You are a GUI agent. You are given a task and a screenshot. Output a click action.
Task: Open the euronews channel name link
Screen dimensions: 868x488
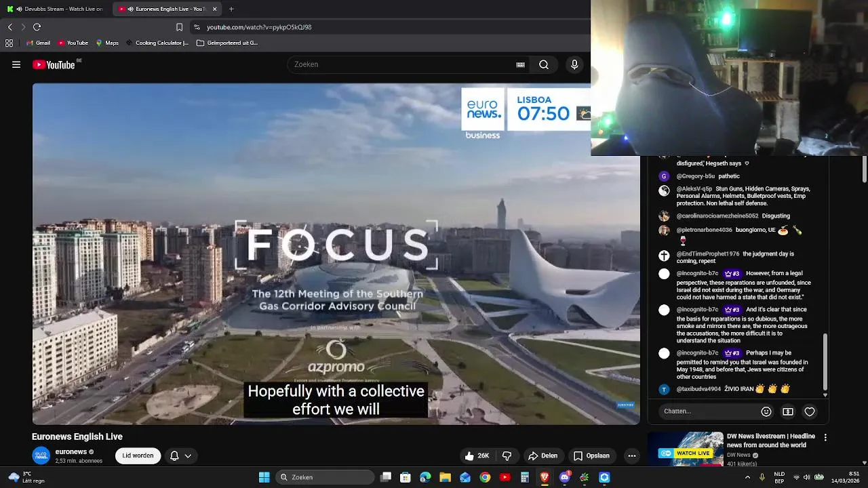click(x=71, y=451)
